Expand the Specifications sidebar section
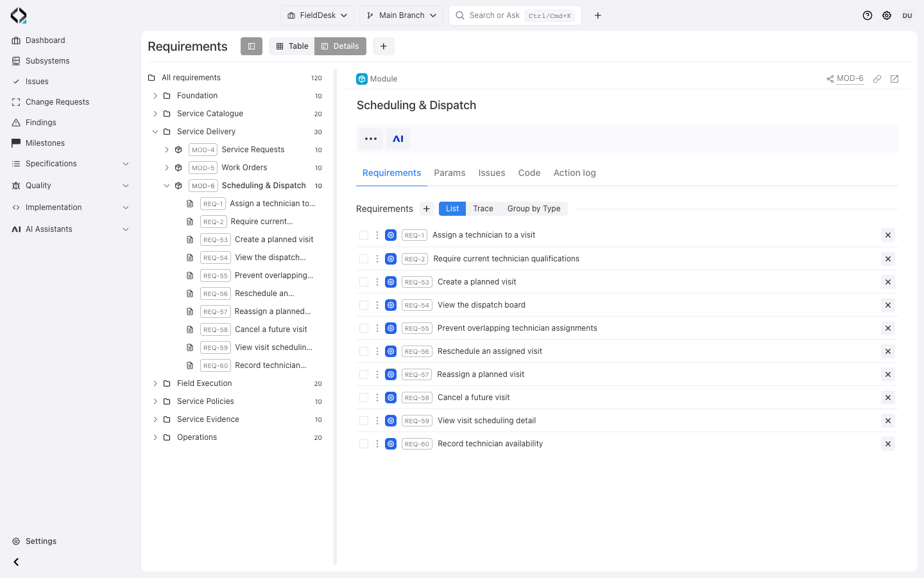The width and height of the screenshot is (924, 578). click(71, 164)
